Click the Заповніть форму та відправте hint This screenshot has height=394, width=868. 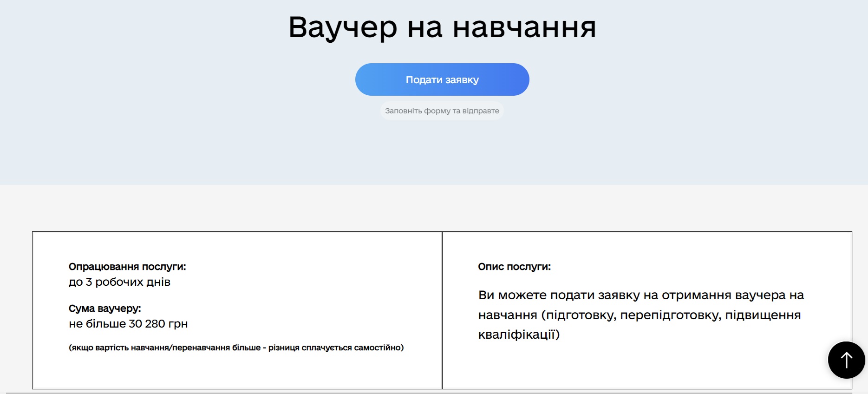point(442,111)
